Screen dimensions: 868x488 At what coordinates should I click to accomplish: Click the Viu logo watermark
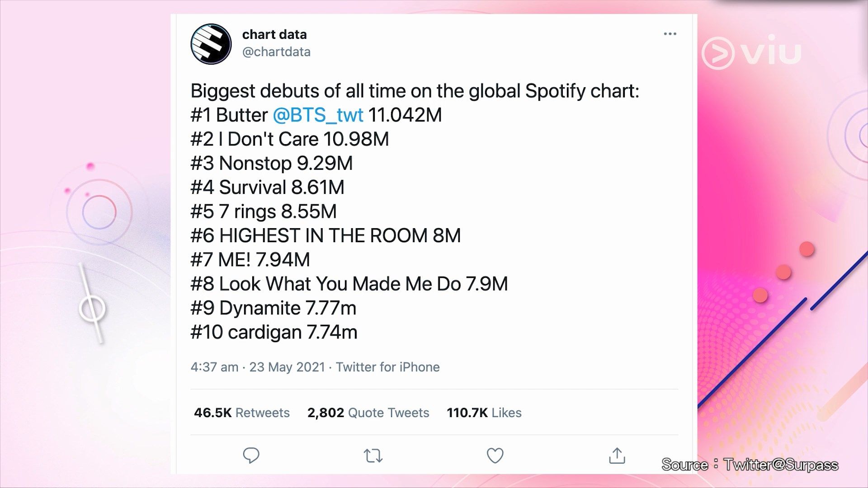(x=751, y=52)
